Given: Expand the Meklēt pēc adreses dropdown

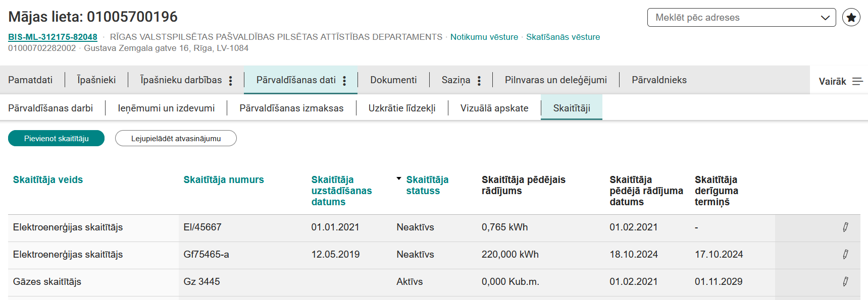Looking at the screenshot, I should (825, 18).
